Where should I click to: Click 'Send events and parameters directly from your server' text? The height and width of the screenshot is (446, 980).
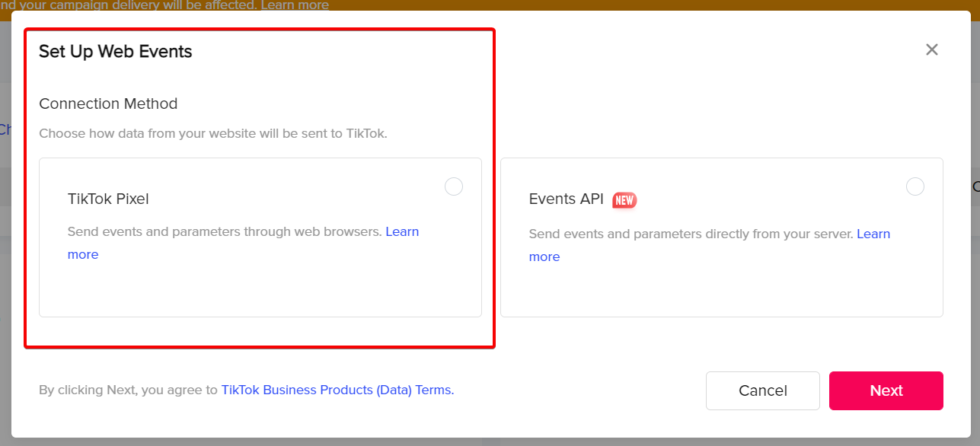click(691, 234)
